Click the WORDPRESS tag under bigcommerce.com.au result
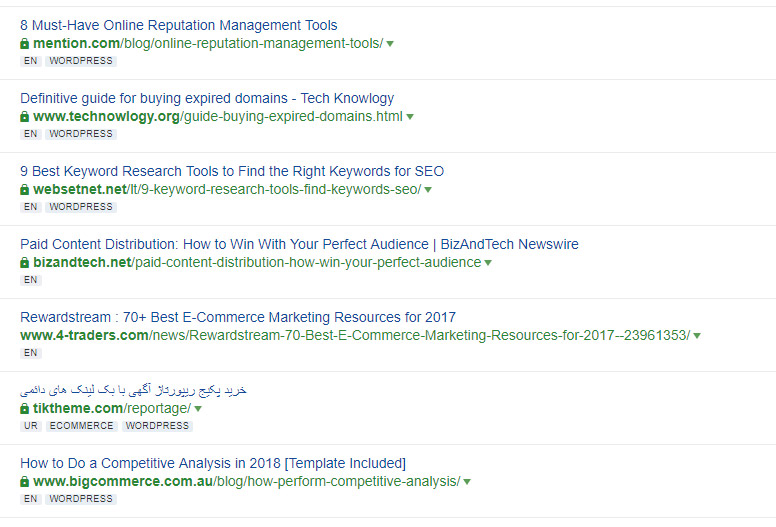The height and width of the screenshot is (527, 776). tap(81, 499)
